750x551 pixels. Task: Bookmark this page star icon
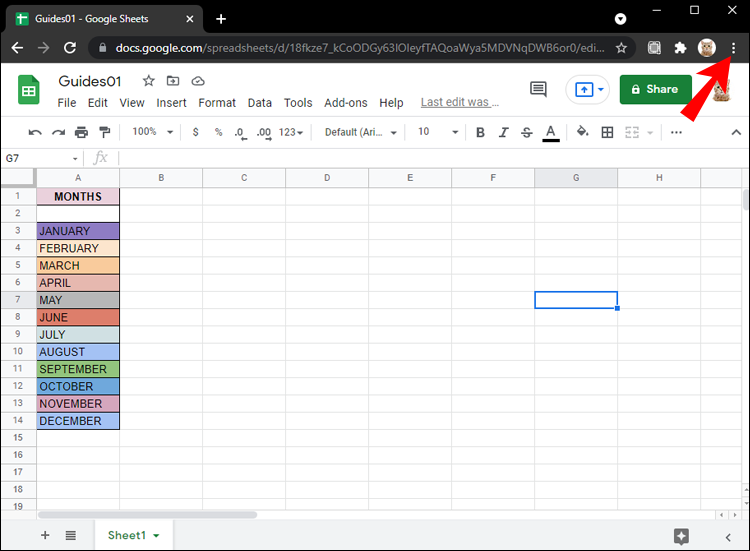click(x=621, y=48)
